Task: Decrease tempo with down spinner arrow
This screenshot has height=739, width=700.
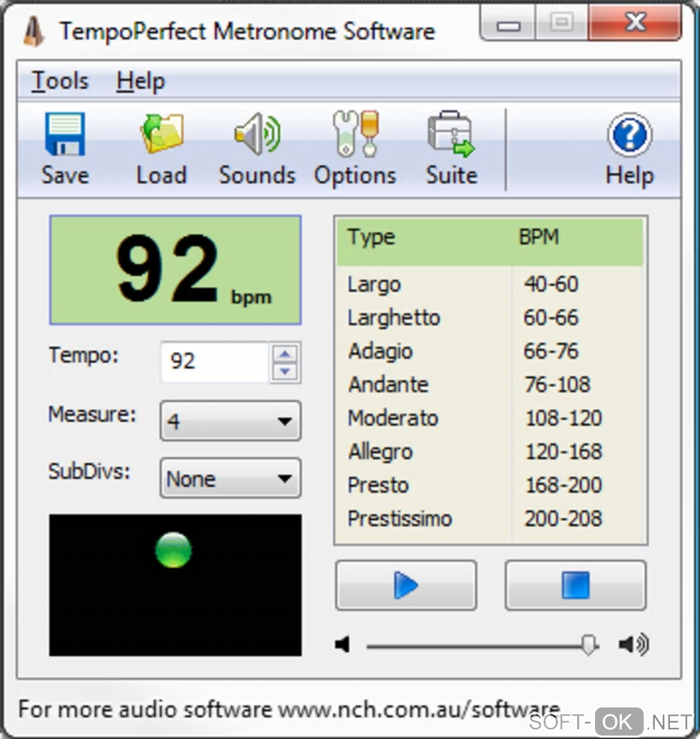Action: (285, 372)
